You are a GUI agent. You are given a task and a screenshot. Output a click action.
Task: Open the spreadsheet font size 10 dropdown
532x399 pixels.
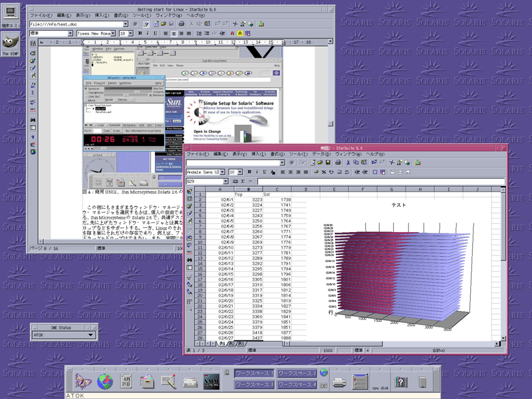pyautogui.click(x=240, y=172)
